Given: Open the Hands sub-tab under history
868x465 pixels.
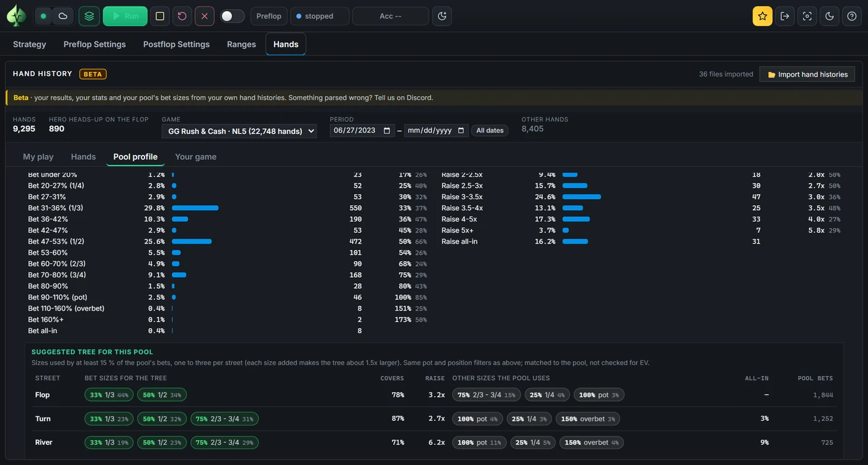Looking at the screenshot, I should 84,157.
